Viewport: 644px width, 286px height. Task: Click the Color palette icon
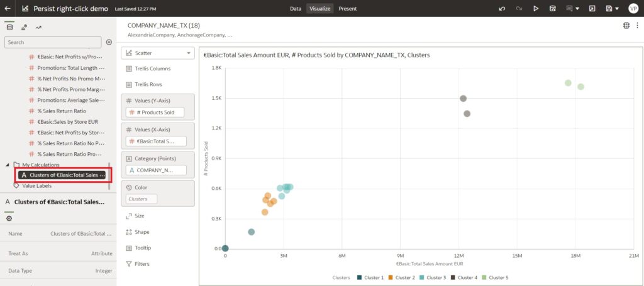(128, 187)
